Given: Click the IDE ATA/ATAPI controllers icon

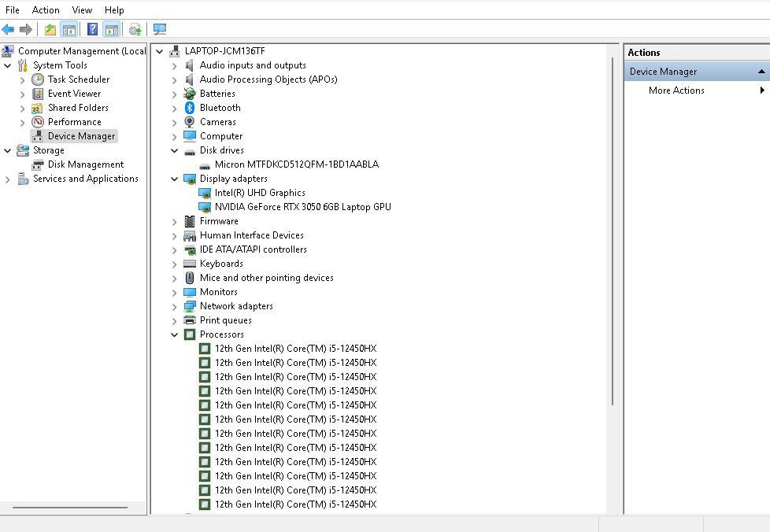Looking at the screenshot, I should pyautogui.click(x=190, y=249).
